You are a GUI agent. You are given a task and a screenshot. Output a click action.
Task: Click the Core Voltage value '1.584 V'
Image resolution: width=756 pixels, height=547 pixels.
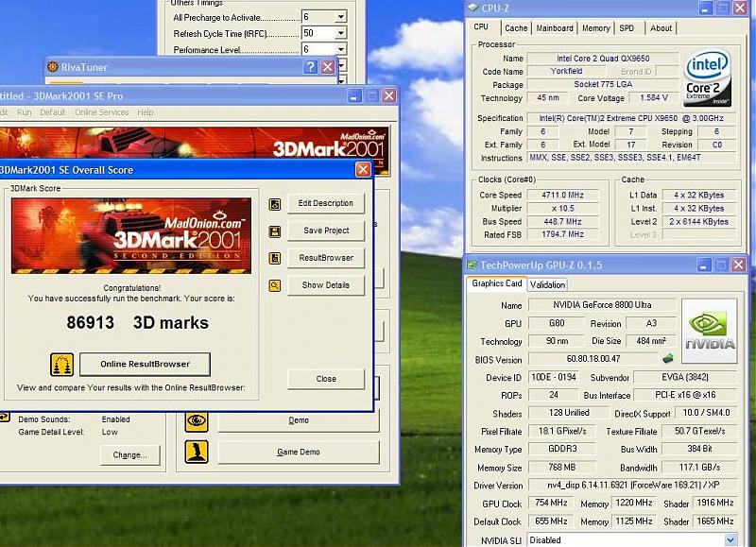(x=654, y=98)
